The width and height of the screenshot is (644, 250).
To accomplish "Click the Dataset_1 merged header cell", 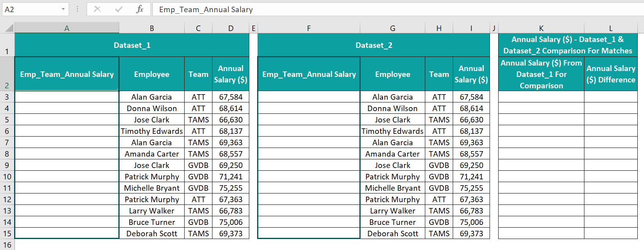I will point(132,45).
